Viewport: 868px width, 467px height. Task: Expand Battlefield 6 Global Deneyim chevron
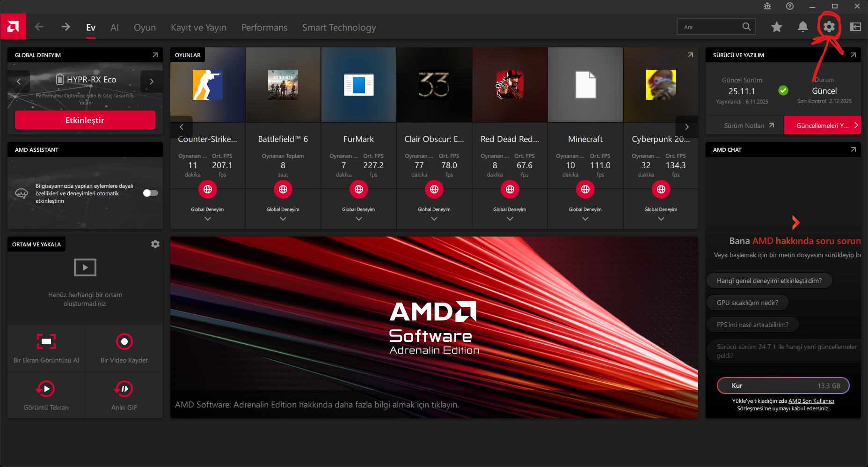283,219
